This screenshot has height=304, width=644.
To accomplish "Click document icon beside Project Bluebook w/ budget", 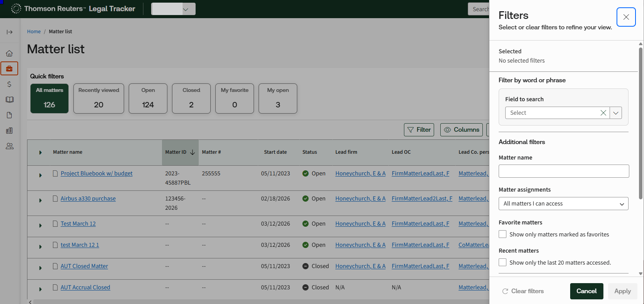I will click(55, 173).
